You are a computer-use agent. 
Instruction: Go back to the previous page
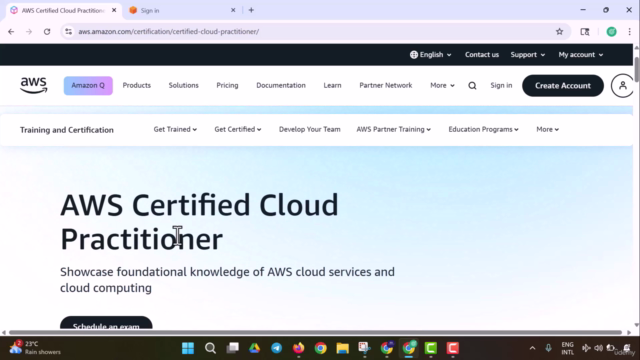tap(11, 31)
